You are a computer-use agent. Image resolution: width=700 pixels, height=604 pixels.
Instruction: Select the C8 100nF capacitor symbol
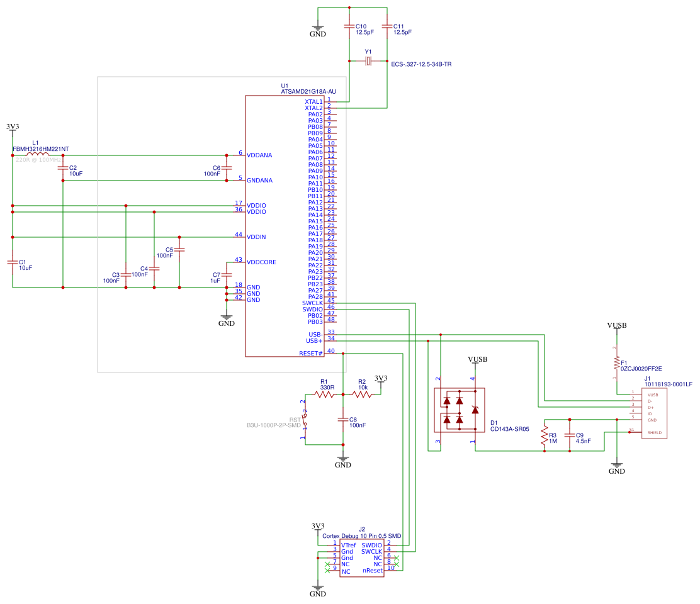click(x=343, y=419)
